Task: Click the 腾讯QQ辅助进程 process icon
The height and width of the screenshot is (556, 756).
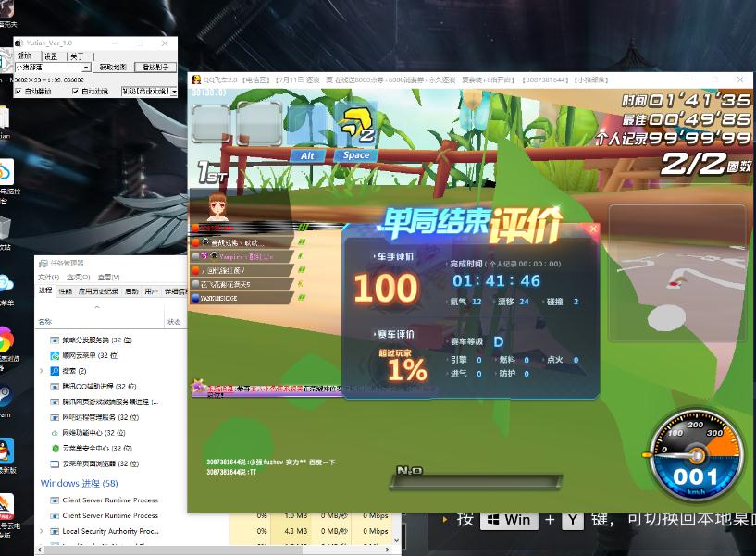Action: click(x=55, y=387)
